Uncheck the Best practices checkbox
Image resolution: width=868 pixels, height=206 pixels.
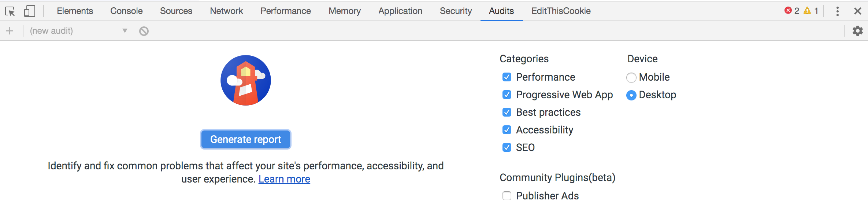[507, 113]
